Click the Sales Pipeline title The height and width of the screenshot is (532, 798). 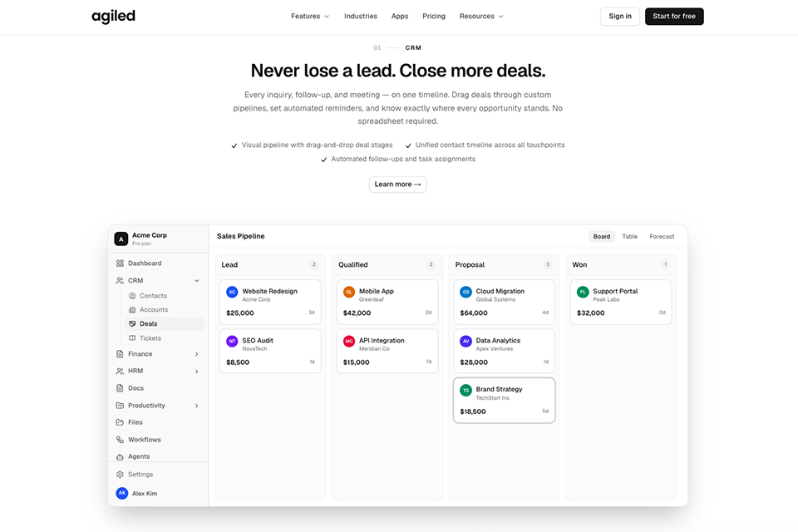pyautogui.click(x=241, y=236)
